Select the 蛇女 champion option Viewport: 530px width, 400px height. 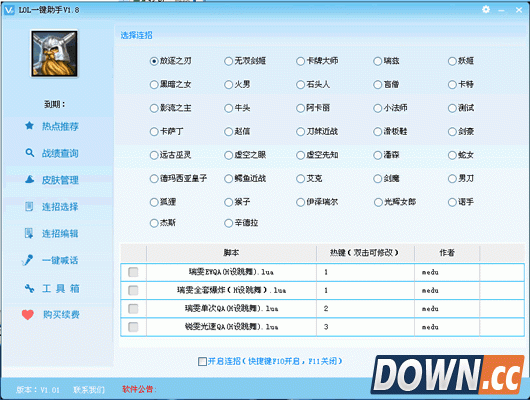(452, 155)
